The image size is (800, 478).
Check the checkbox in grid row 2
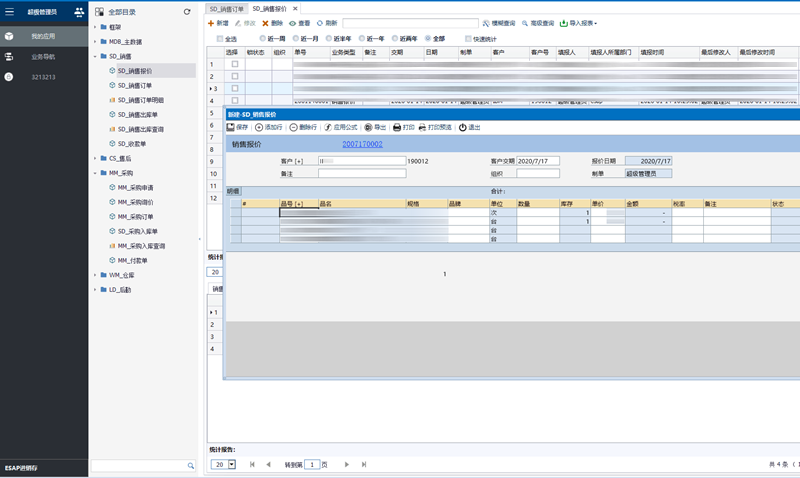235,76
